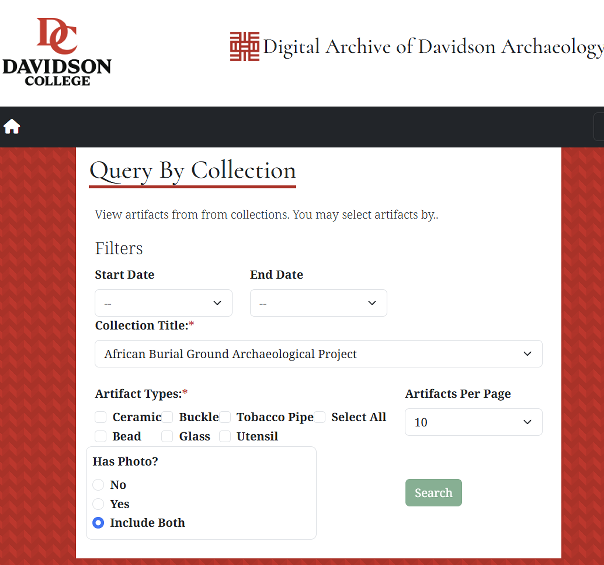Tick the Tobacco Pipe checkbox
The image size is (604, 565).
(226, 417)
